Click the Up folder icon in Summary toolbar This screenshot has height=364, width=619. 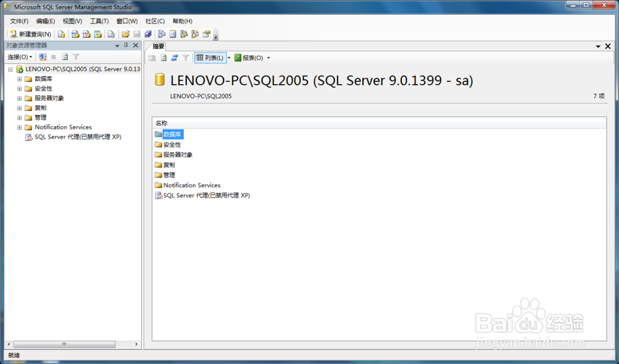(152, 58)
